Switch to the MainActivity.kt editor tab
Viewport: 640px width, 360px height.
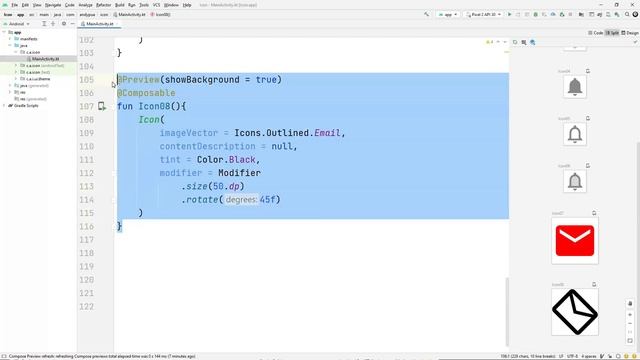100,24
